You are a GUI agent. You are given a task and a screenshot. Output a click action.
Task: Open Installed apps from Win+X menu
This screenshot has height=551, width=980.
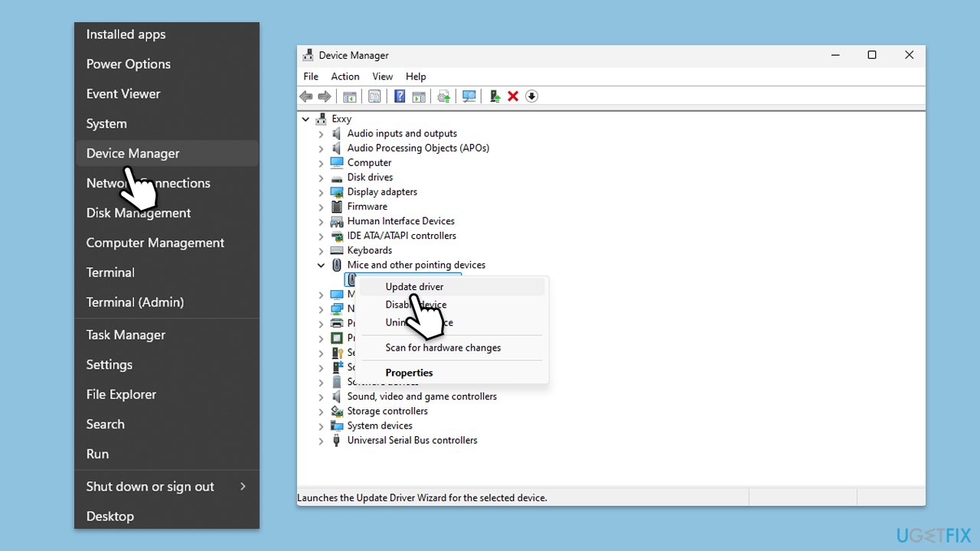(167, 34)
